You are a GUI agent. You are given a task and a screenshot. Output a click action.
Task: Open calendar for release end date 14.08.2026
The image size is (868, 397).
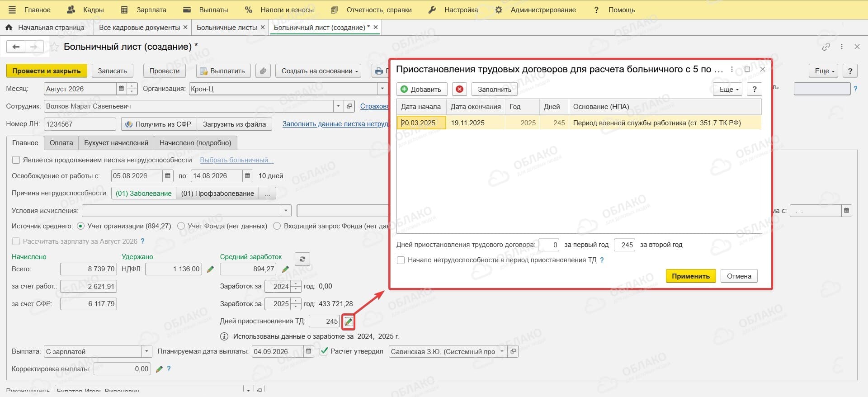click(x=247, y=176)
